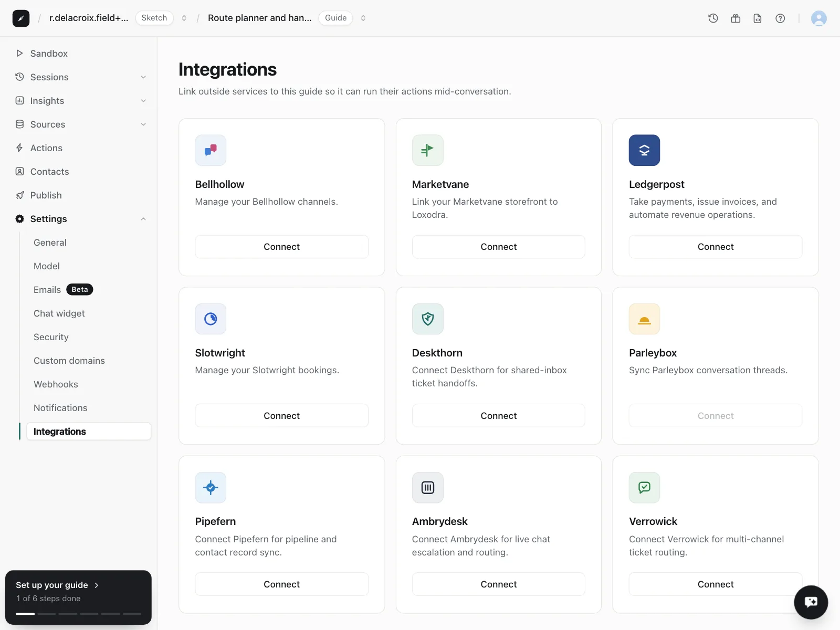Click the Guide badge in breadcrumb

(335, 18)
